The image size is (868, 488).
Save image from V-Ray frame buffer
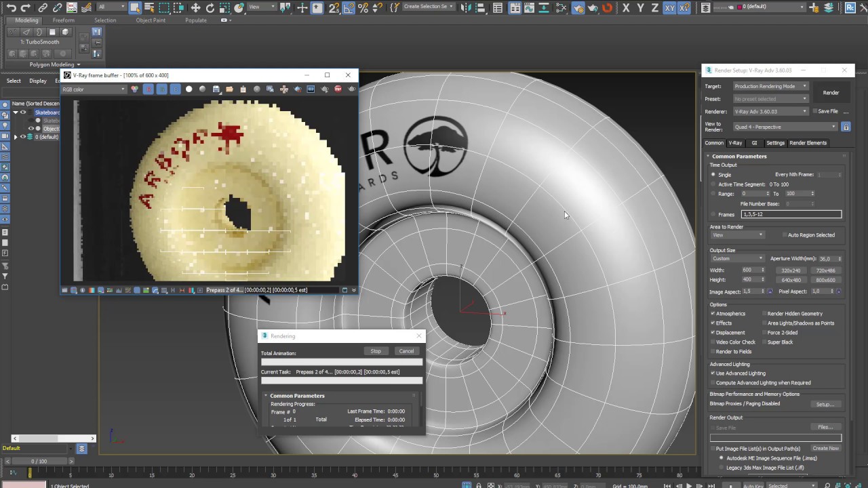pyautogui.click(x=216, y=89)
